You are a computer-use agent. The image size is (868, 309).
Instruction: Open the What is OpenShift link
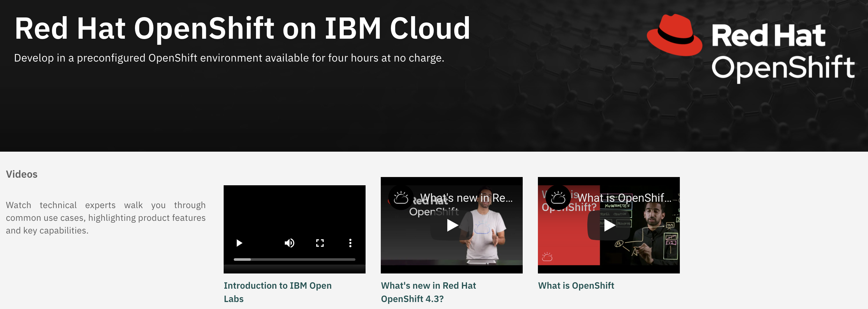576,286
